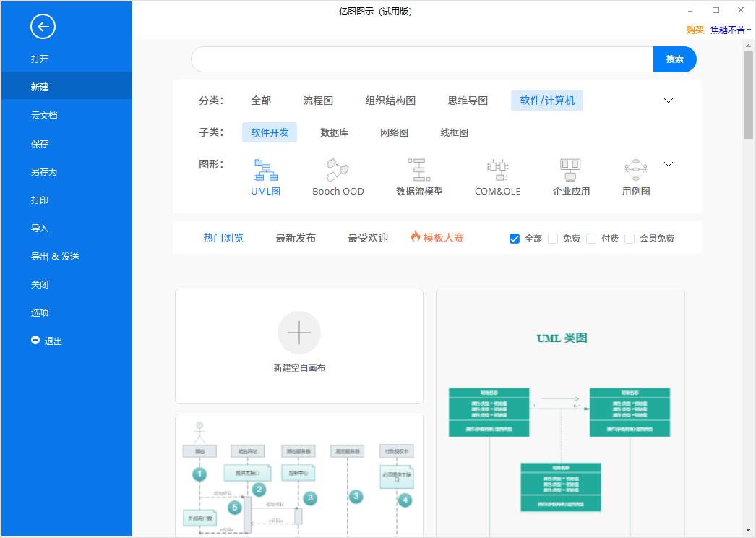Open the 焦糖不苦 account dropdown

(728, 30)
